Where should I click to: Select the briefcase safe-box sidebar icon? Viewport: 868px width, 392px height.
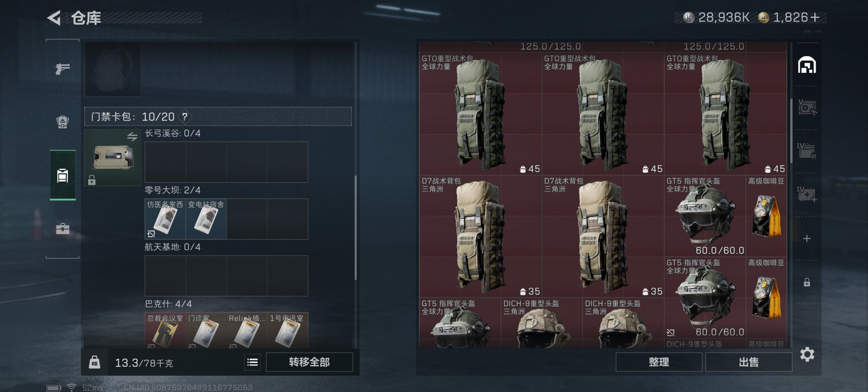click(62, 228)
